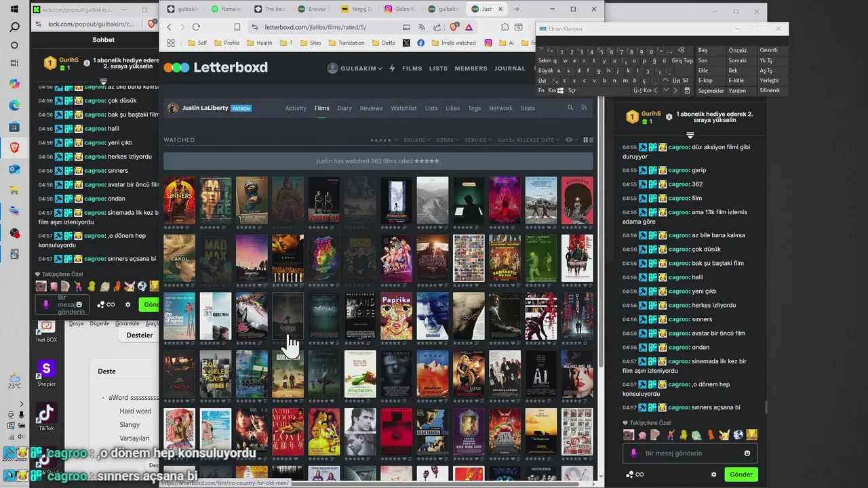Viewport: 868px width, 488px height.
Task: Switch to grid view icon in Watched bar
Action: (x=585, y=140)
